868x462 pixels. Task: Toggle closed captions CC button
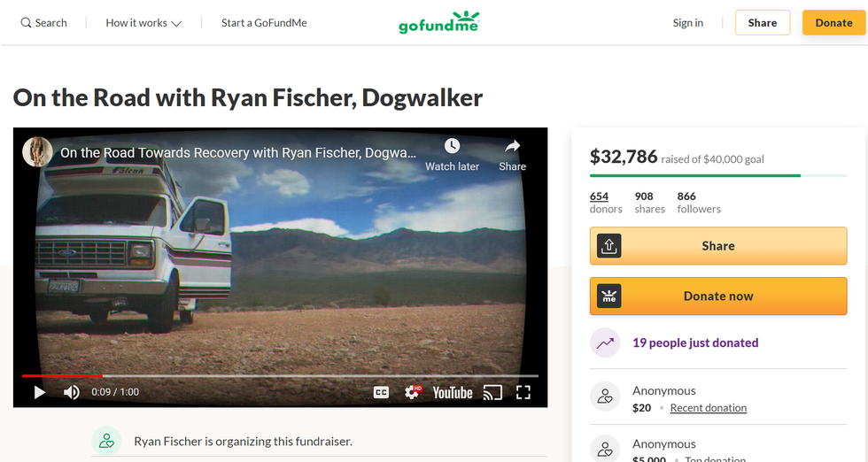[382, 392]
